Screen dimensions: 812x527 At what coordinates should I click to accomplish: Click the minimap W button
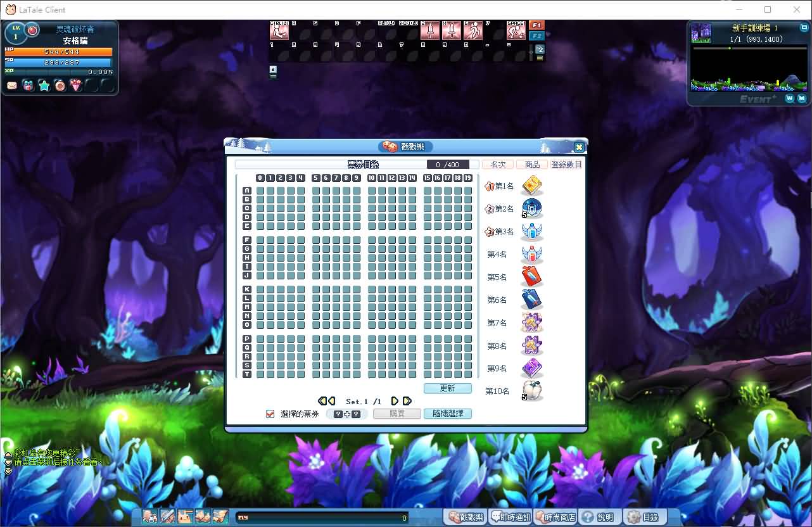click(x=790, y=98)
